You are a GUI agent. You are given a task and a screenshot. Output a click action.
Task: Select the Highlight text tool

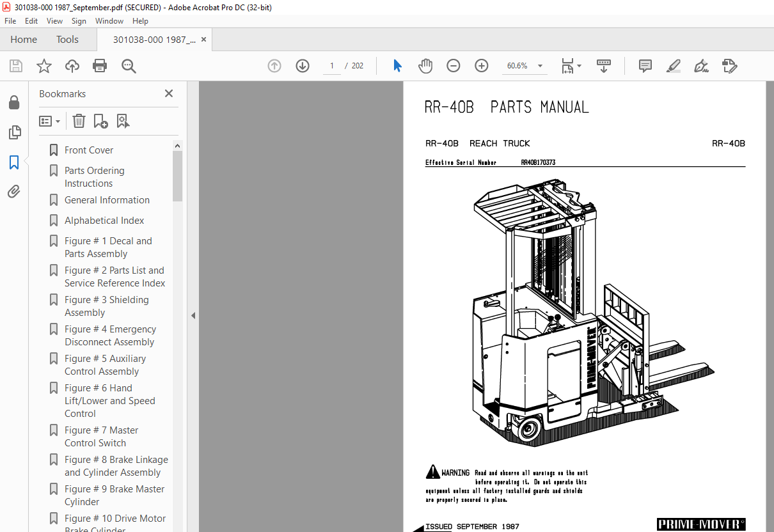(x=674, y=66)
